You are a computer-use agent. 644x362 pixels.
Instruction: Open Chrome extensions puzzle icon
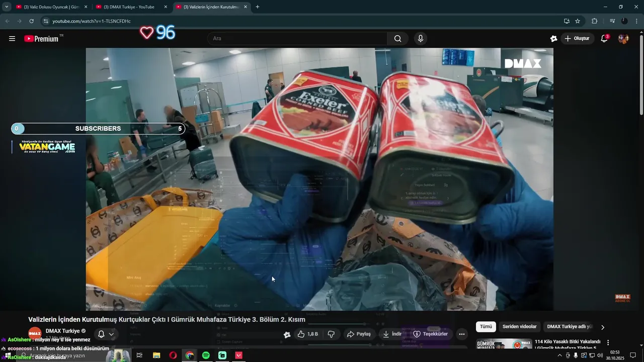coord(594,21)
